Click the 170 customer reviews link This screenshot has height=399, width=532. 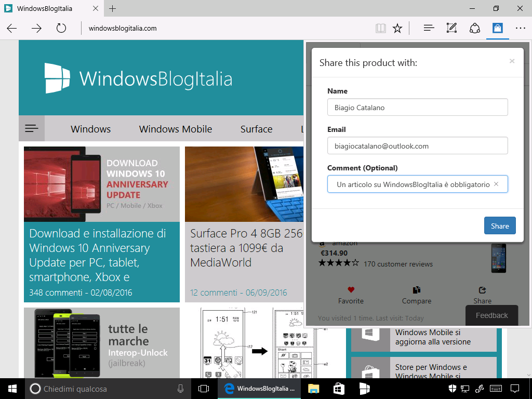pyautogui.click(x=398, y=264)
